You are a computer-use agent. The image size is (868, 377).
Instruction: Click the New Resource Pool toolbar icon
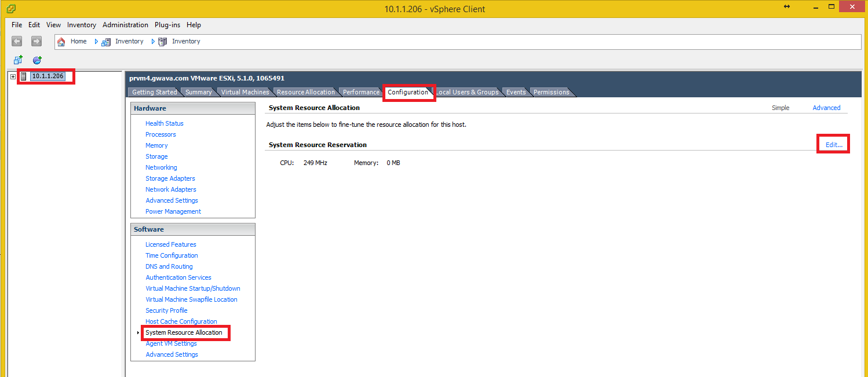[x=37, y=60]
